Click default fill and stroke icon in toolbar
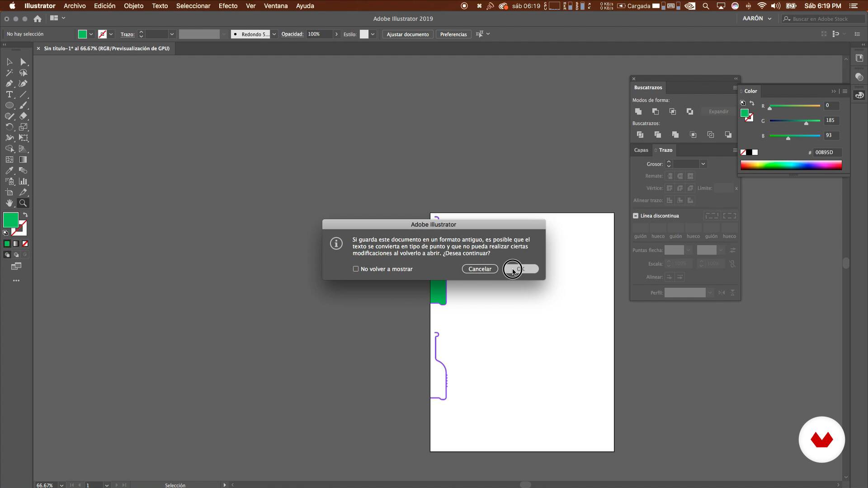The image size is (868, 488). click(5, 233)
